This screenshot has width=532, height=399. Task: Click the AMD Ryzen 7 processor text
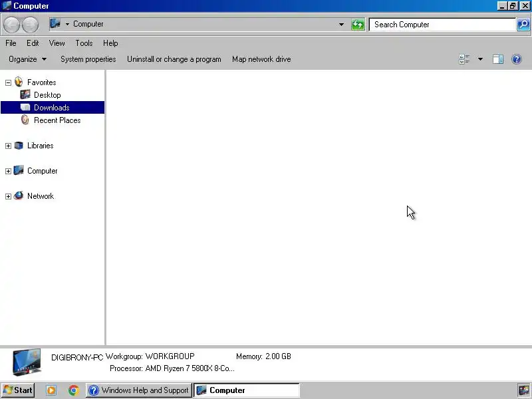[x=190, y=368]
